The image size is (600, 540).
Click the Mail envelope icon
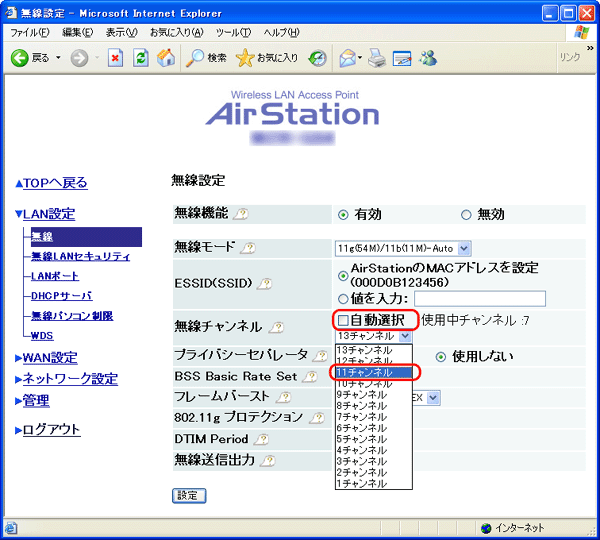coord(347,59)
